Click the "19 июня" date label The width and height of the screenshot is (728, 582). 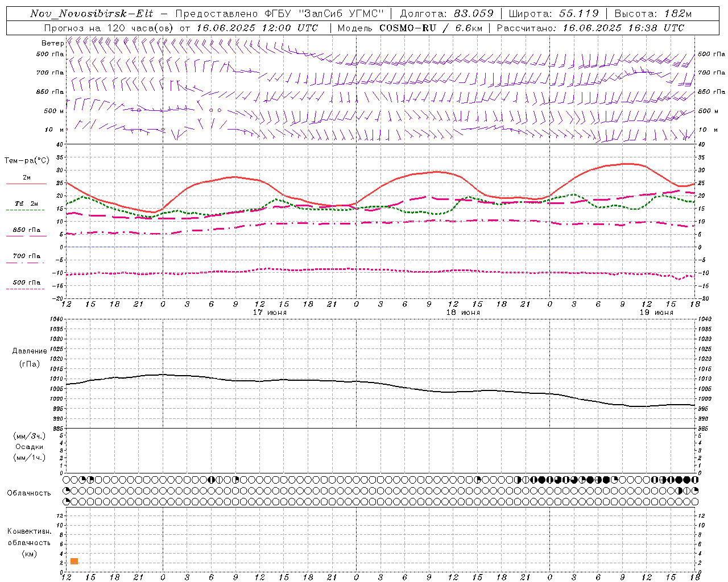click(x=656, y=313)
